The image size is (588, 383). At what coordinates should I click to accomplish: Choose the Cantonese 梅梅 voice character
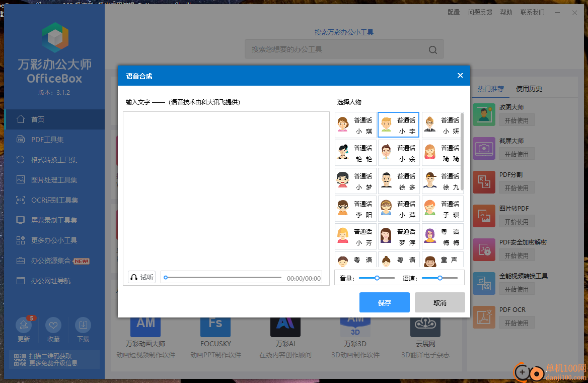point(443,236)
